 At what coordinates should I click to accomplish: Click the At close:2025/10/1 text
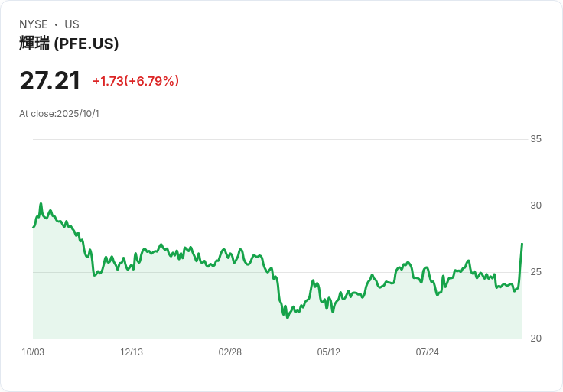pyautogui.click(x=60, y=114)
